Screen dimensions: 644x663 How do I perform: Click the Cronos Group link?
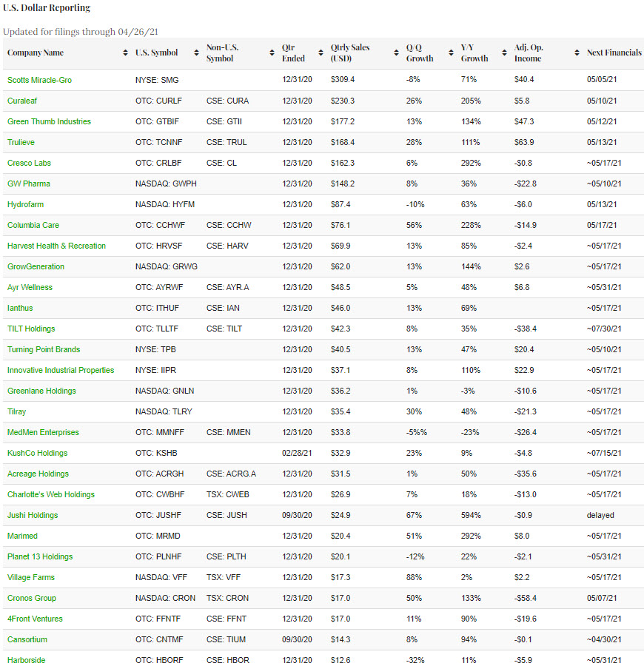tap(32, 598)
